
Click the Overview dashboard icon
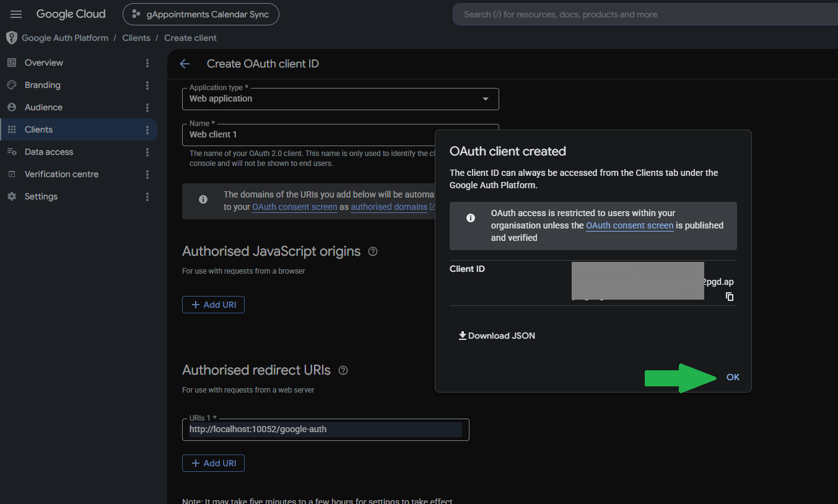tap(11, 63)
